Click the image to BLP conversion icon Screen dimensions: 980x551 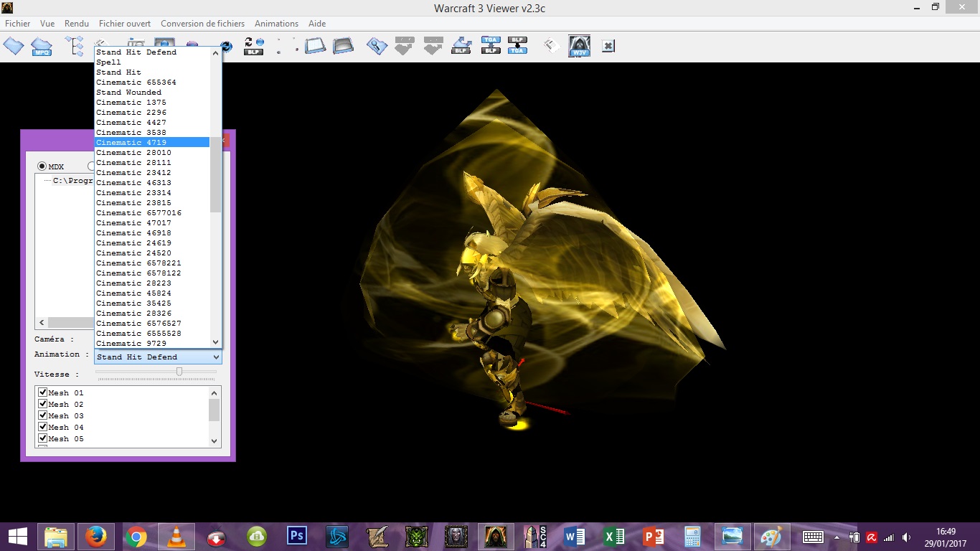461,46
